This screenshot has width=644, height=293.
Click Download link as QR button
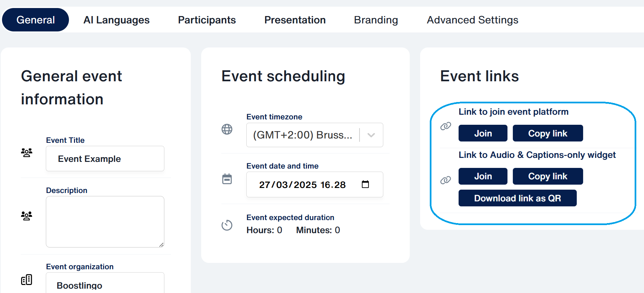pos(517,198)
